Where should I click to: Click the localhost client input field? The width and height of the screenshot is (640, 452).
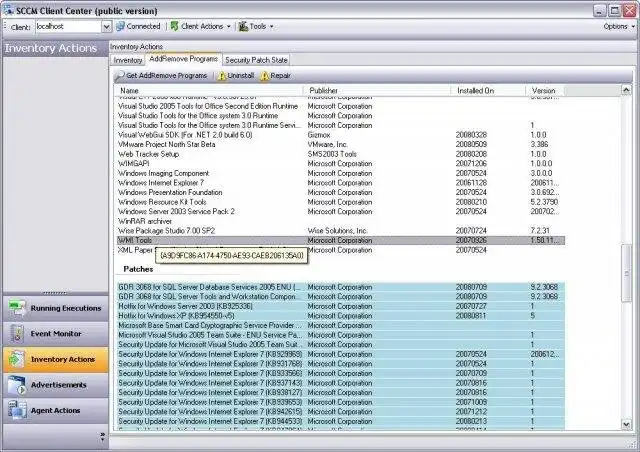pyautogui.click(x=68, y=27)
